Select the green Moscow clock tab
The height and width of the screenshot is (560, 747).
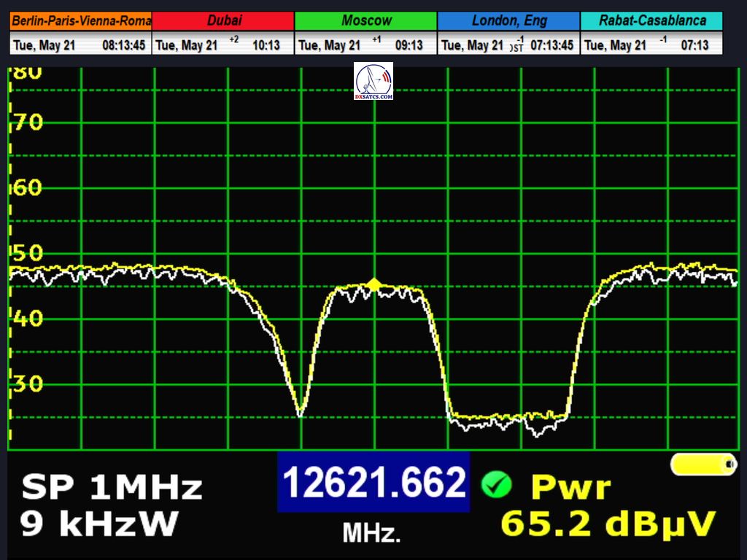tap(366, 20)
